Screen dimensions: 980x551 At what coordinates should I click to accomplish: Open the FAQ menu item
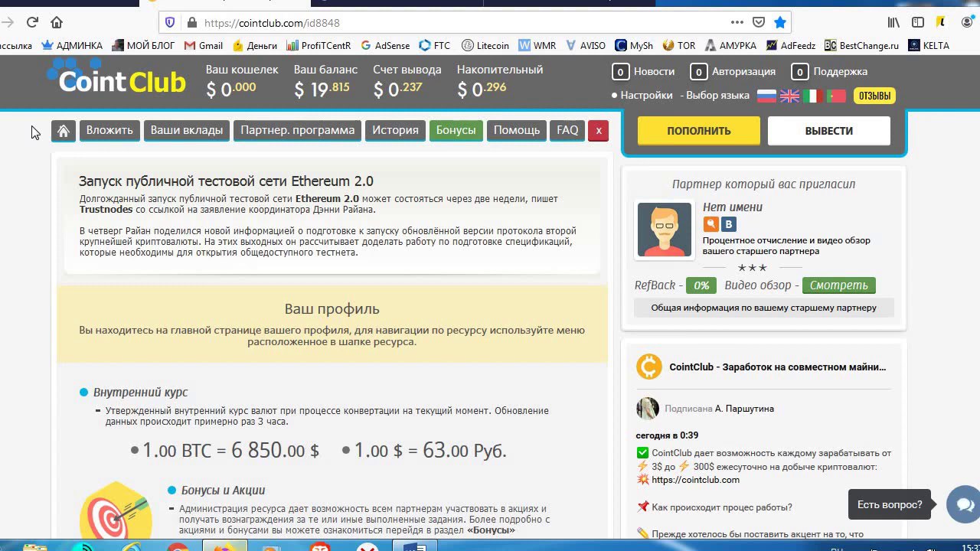click(x=567, y=131)
